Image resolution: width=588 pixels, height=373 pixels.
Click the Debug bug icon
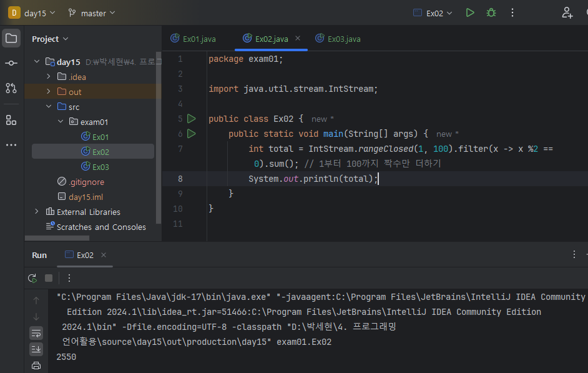coord(491,12)
